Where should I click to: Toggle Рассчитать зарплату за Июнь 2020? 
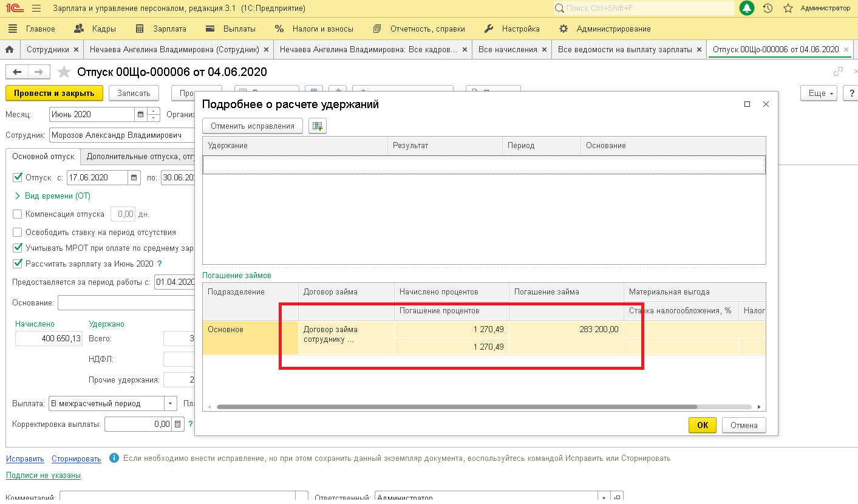(18, 264)
